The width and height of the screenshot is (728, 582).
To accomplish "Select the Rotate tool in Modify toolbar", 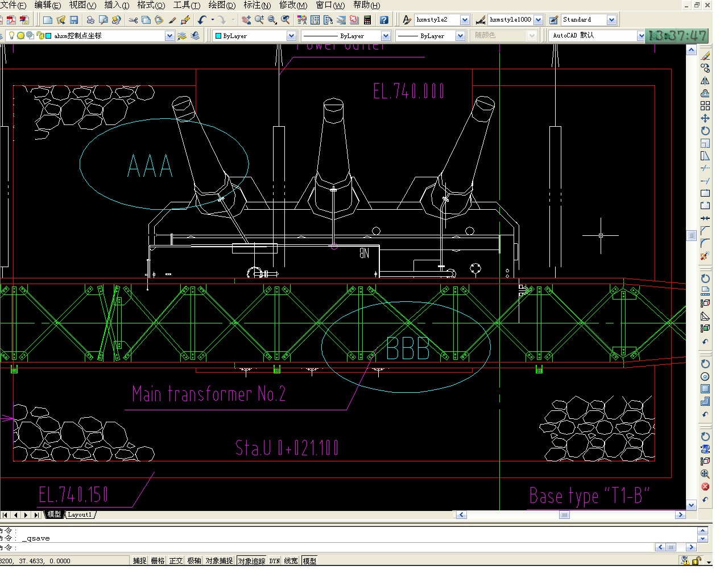I will (705, 131).
